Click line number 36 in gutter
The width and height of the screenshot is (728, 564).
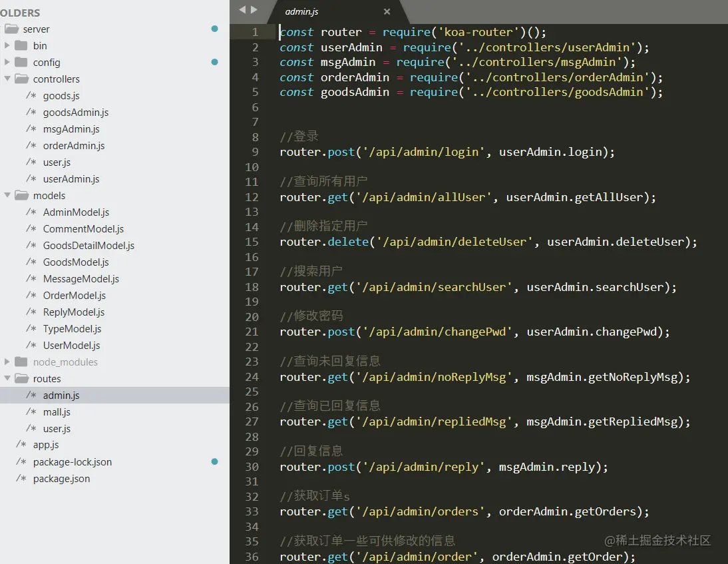[x=252, y=557]
